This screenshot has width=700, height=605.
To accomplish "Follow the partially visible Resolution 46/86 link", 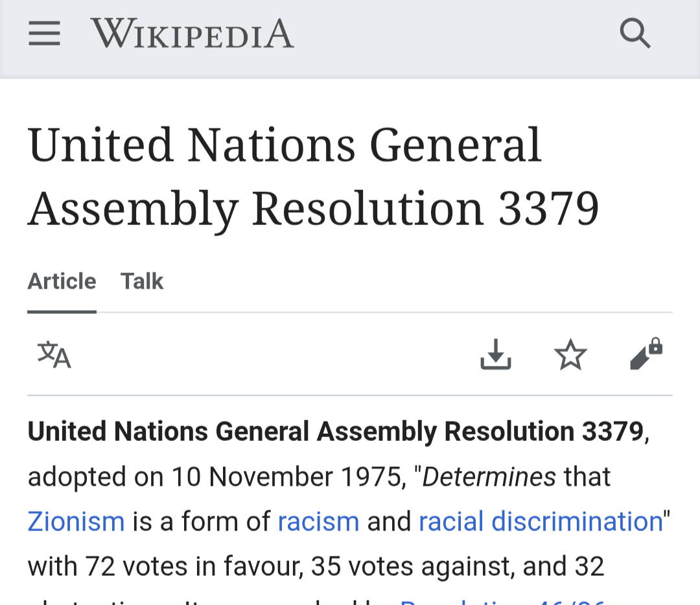I will click(502, 602).
